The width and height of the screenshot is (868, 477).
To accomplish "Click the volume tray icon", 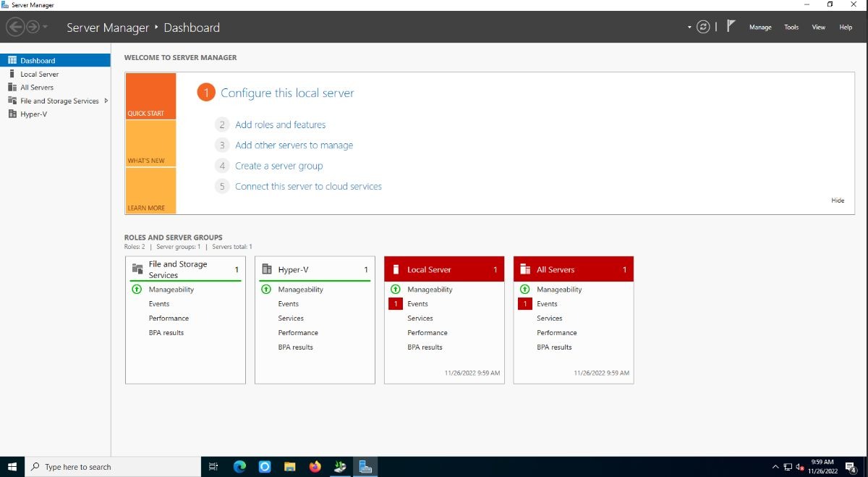I will [x=801, y=467].
